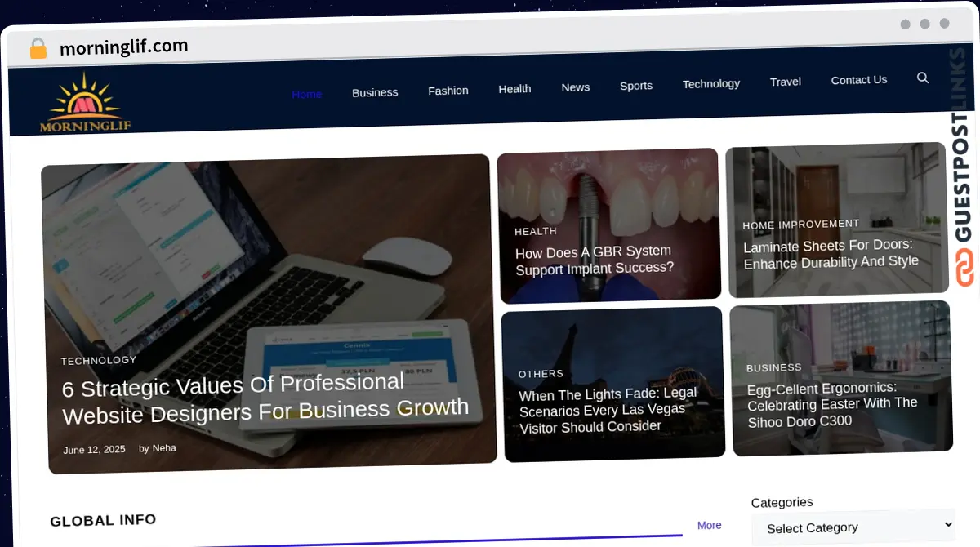
Task: Click the June 12, 2025 post date
Action: coord(94,450)
